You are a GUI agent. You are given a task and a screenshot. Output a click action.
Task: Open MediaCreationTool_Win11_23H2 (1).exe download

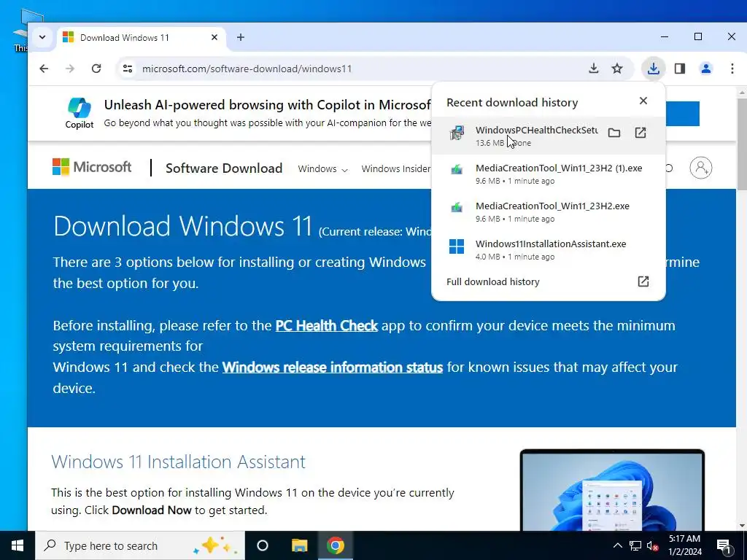tap(548, 174)
